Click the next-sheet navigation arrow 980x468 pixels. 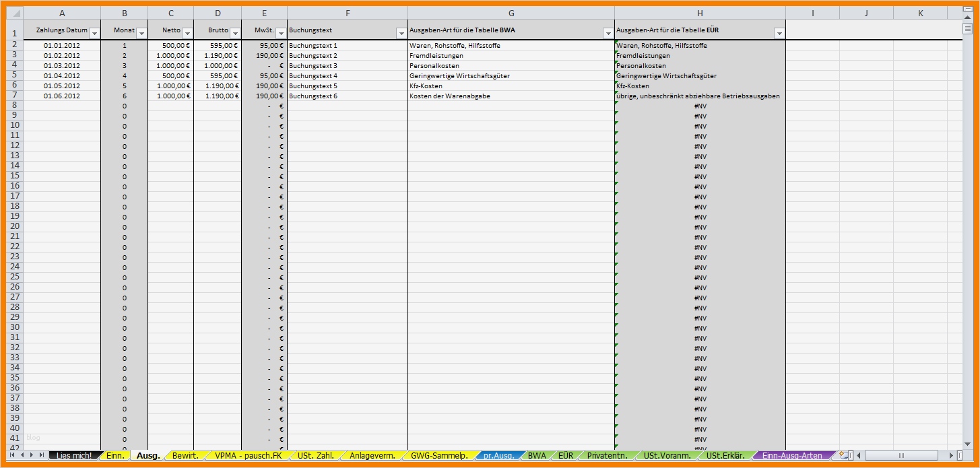coord(33,455)
